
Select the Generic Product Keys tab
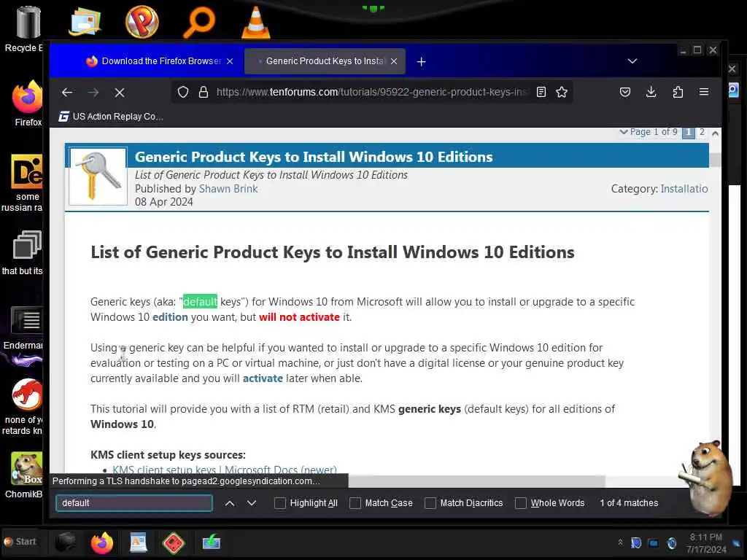pyautogui.click(x=325, y=61)
